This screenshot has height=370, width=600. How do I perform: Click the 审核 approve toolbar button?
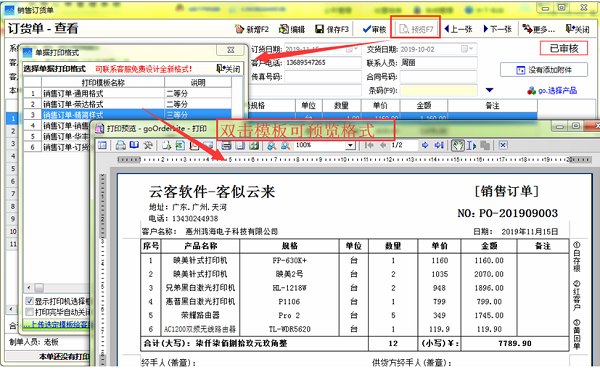(x=374, y=29)
